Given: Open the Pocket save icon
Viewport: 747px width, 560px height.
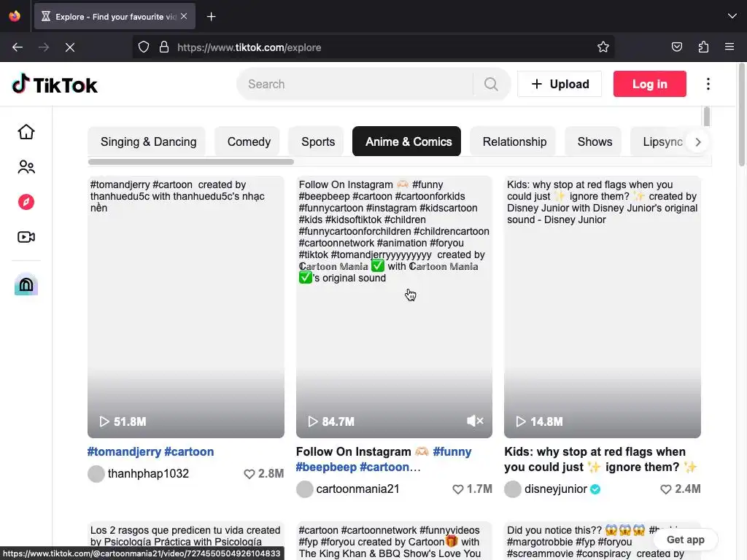Looking at the screenshot, I should pos(677,47).
